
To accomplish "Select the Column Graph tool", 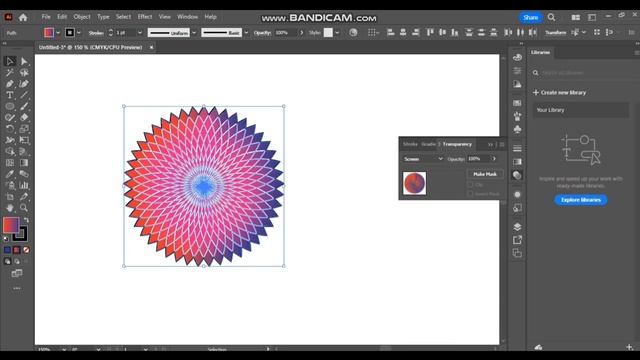I will click(24, 185).
